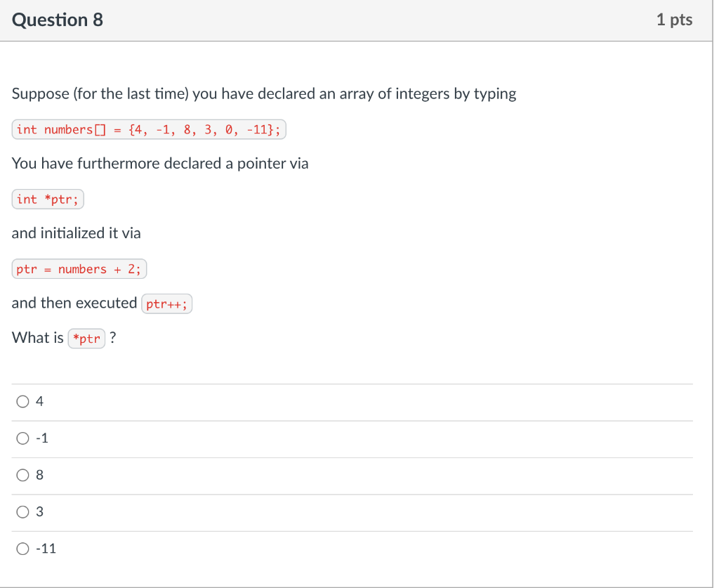
Task: Click the sentence starting with Suppose
Action: [x=264, y=94]
